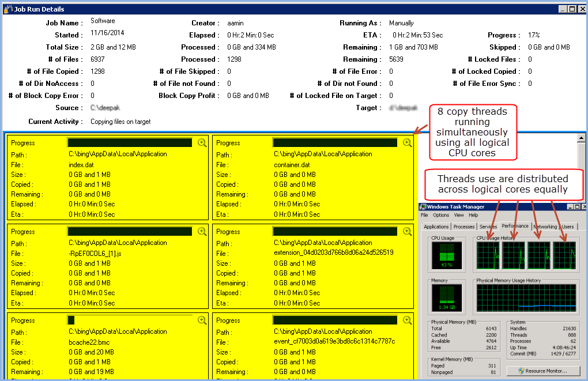Click Creator value aamin
The image size is (588, 381).
click(x=236, y=23)
